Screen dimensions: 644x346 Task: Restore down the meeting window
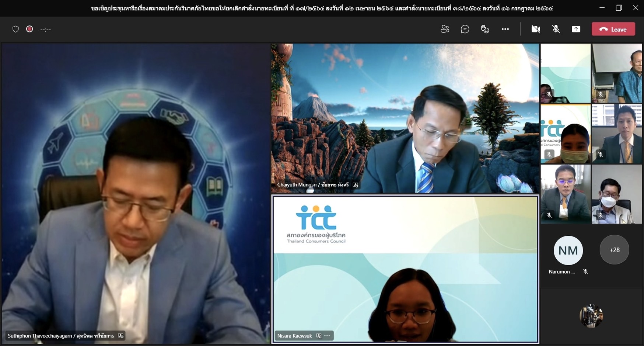(x=619, y=8)
